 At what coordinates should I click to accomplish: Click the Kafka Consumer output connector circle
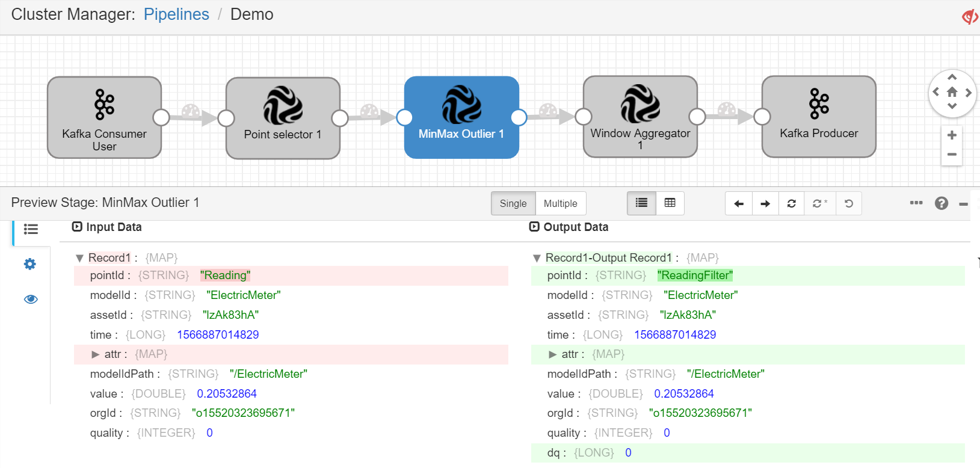click(x=161, y=117)
